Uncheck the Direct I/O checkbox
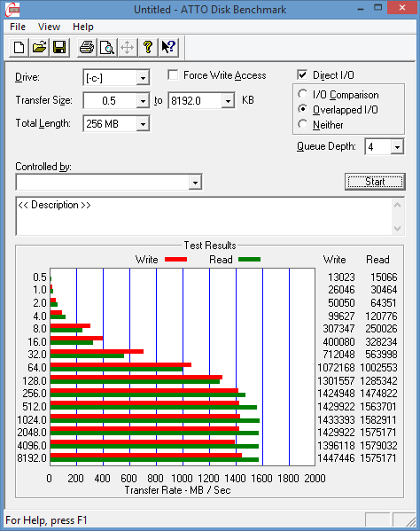The image size is (420, 531). (302, 74)
